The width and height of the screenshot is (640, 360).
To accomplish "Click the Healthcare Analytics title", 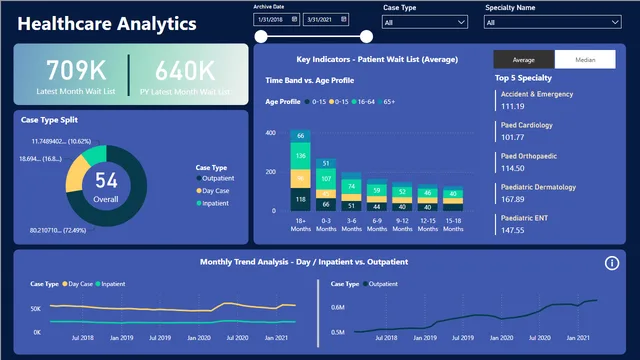I will pyautogui.click(x=107, y=24).
